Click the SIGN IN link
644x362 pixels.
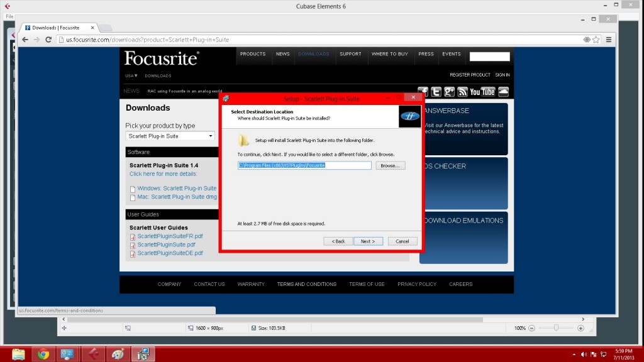pyautogui.click(x=502, y=75)
